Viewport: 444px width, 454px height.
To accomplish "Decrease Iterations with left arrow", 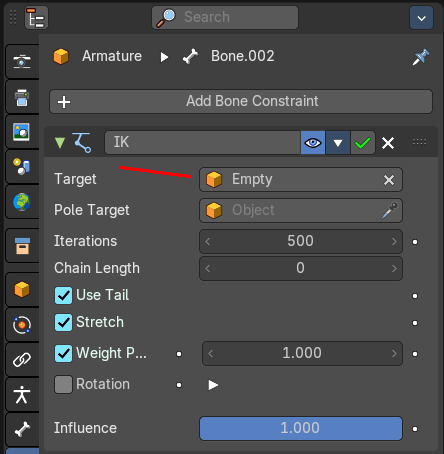I will 208,241.
